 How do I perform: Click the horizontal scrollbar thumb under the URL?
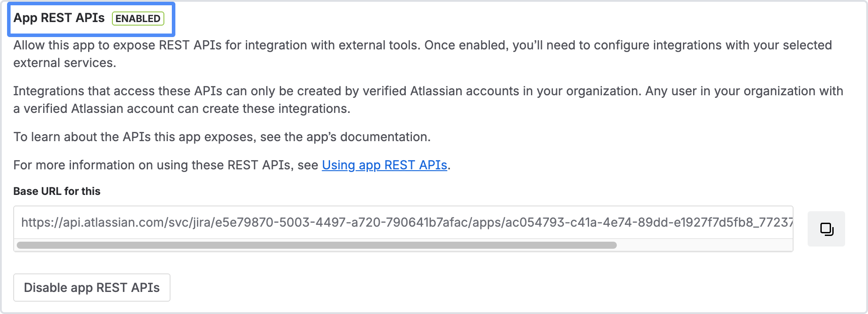[x=316, y=245]
